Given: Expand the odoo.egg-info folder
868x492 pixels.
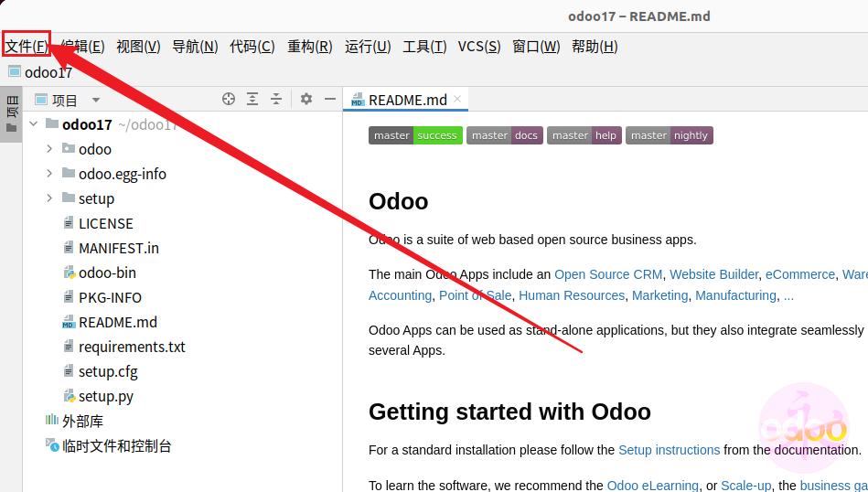Looking at the screenshot, I should tap(49, 173).
